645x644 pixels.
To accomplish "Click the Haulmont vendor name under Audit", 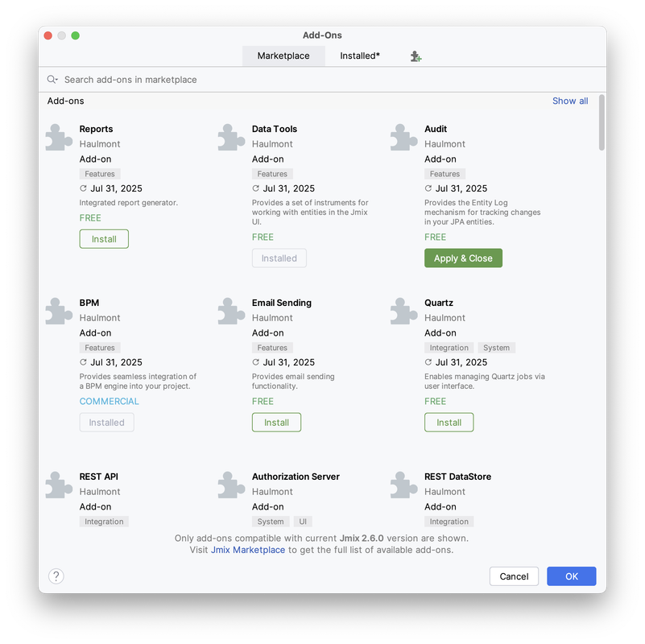I will click(444, 144).
